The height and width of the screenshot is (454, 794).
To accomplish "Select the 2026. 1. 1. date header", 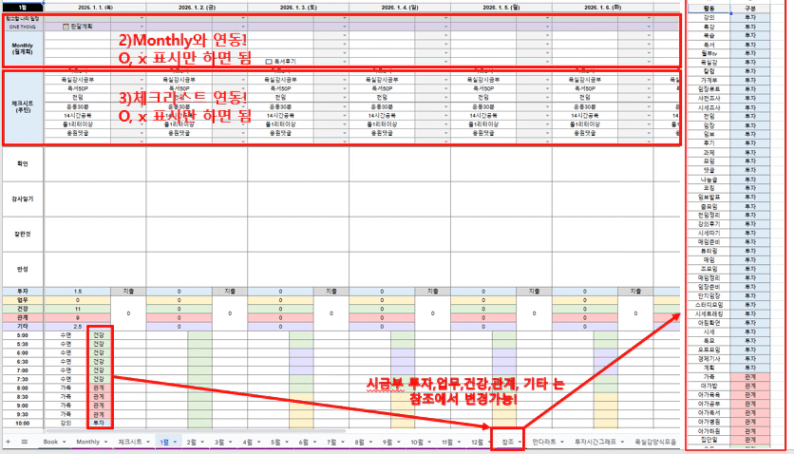I will click(95, 8).
